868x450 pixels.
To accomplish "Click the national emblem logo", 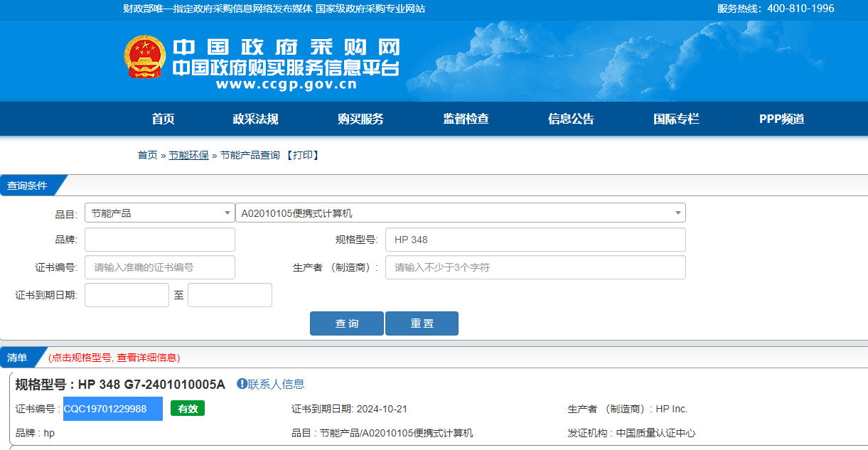I will 146,57.
